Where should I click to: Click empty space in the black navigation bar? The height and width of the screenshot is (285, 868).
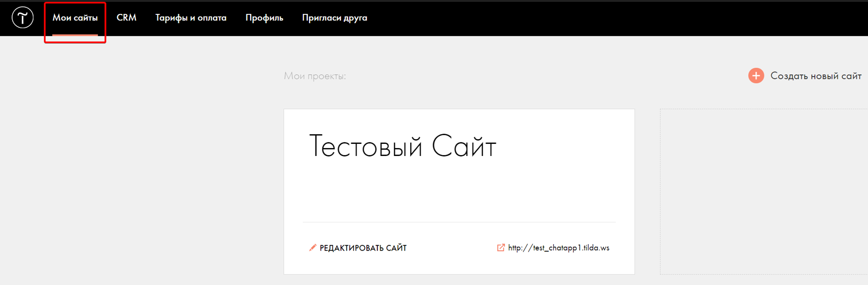(604, 18)
